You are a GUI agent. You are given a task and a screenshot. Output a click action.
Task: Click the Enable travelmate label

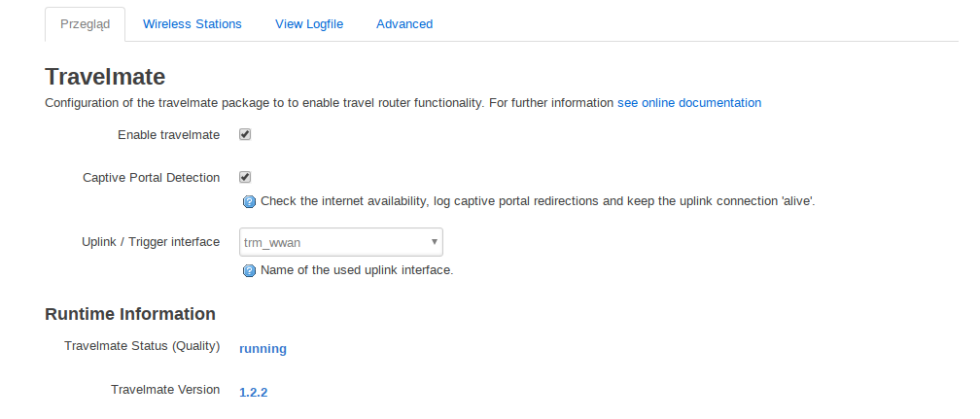[169, 135]
